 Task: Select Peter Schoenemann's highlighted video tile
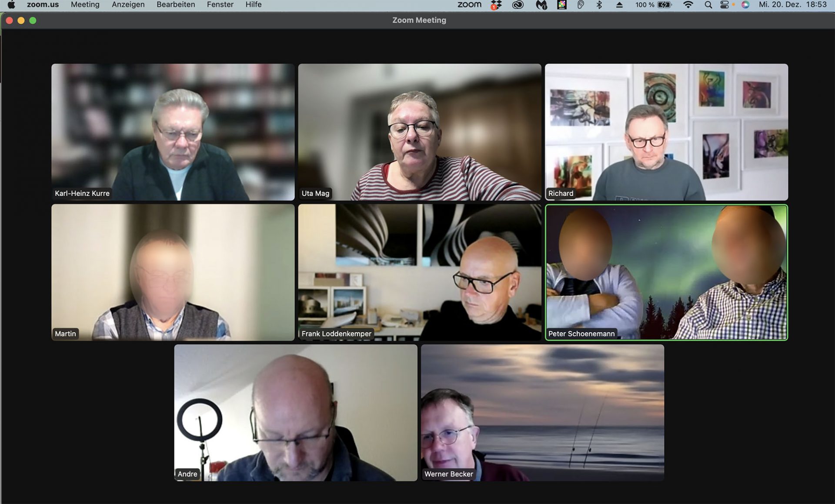point(666,273)
